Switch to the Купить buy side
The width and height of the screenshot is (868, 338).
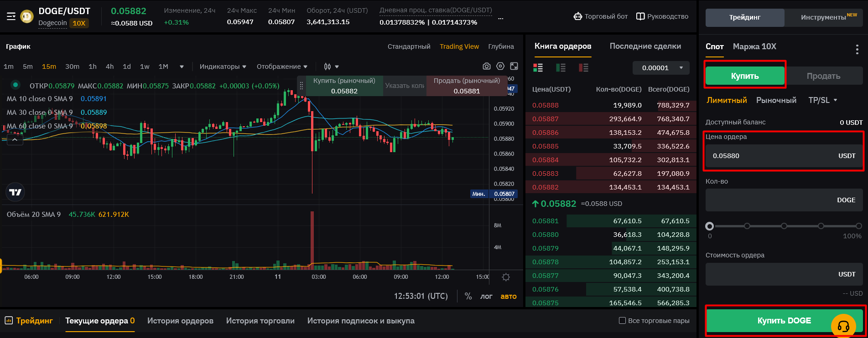pyautogui.click(x=745, y=76)
